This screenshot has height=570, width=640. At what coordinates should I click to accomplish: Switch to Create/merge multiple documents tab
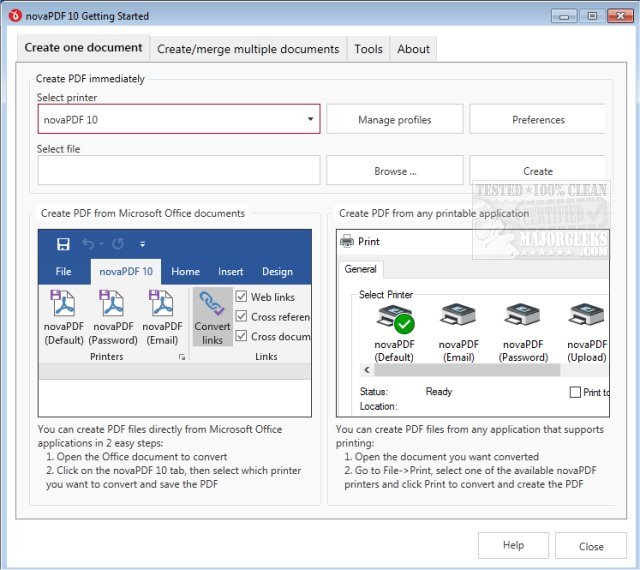(248, 49)
